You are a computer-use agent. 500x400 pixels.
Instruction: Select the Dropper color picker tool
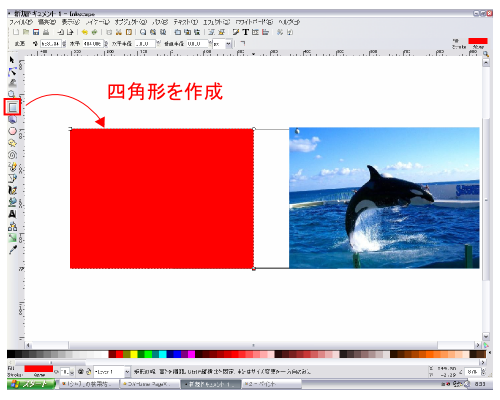12,250
